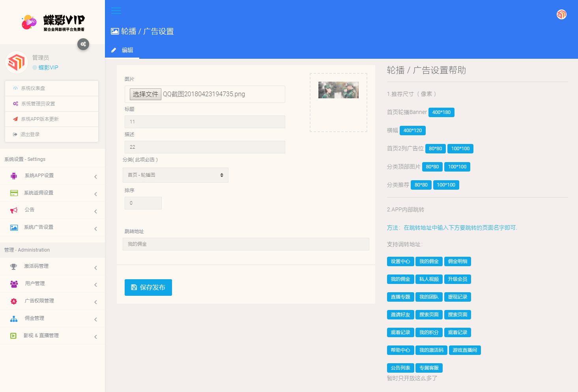
Task: Expand the 系统返佣设置 menu chevron
Action: click(95, 194)
